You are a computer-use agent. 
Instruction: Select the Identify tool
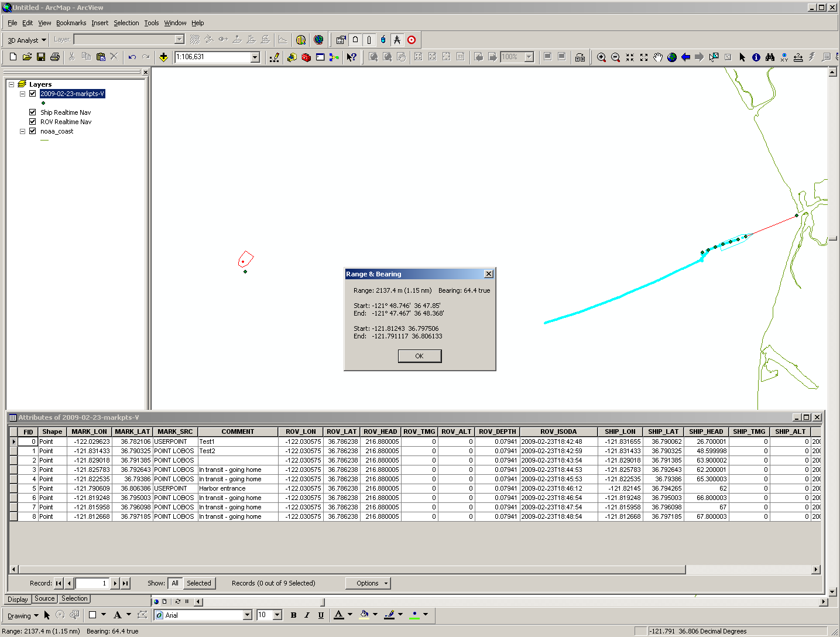pyautogui.click(x=756, y=57)
